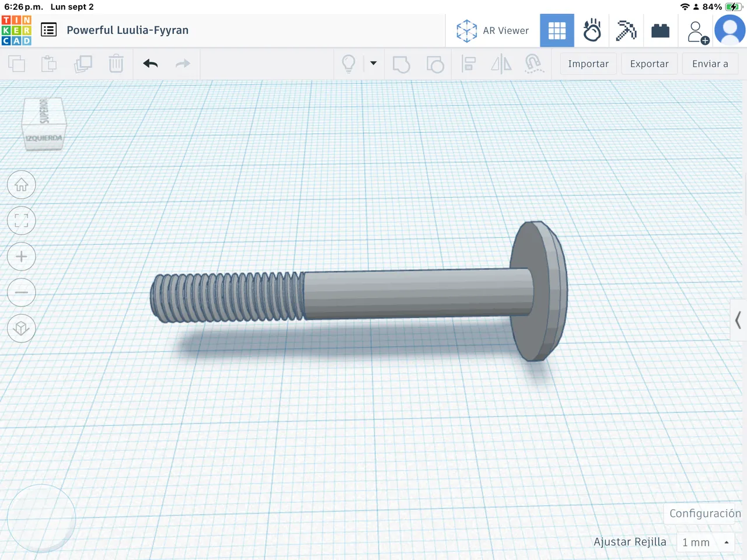Open the Minecraft blocks view with pickaxe icon
The width and height of the screenshot is (747, 560).
tap(626, 30)
